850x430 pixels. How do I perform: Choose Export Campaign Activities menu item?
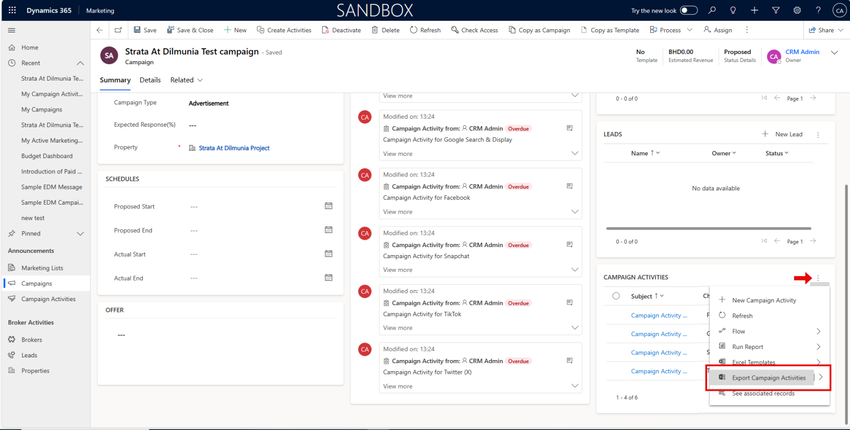click(769, 378)
